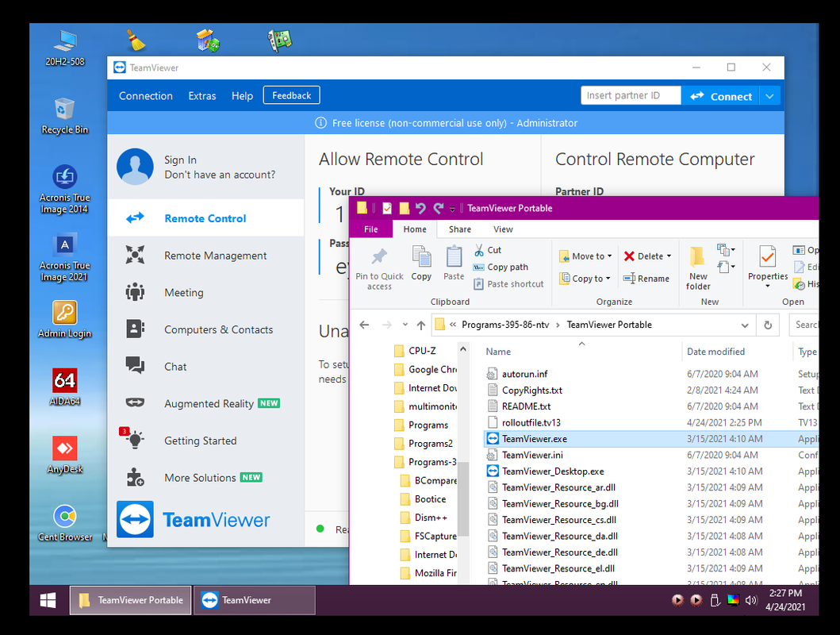
Task: Switch to the View ribbon tab
Action: coord(503,229)
